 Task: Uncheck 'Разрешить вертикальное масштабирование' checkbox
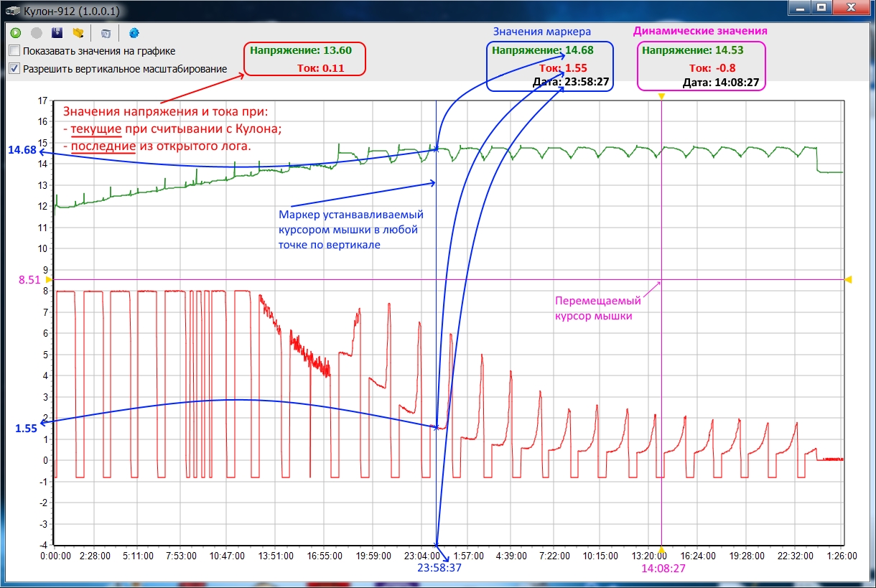(14, 69)
